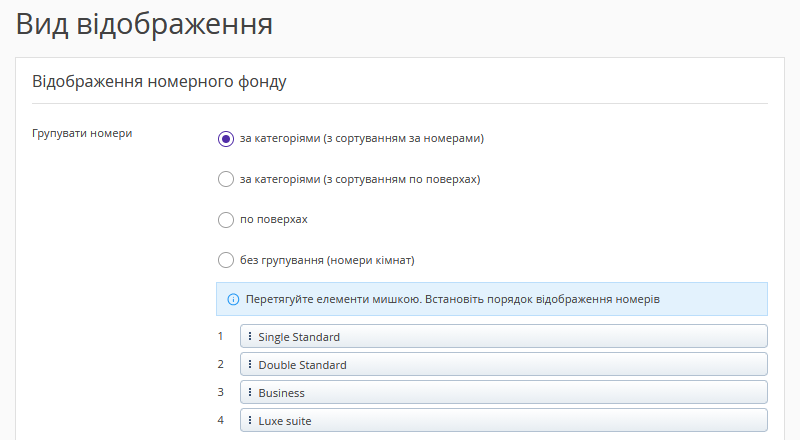
Task: Click the info icon in the blue hint banner
Action: click(233, 299)
